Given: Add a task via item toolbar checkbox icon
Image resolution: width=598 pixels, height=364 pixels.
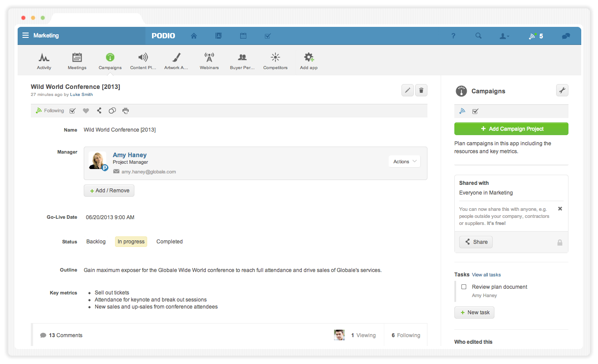Looking at the screenshot, I should click(x=73, y=111).
